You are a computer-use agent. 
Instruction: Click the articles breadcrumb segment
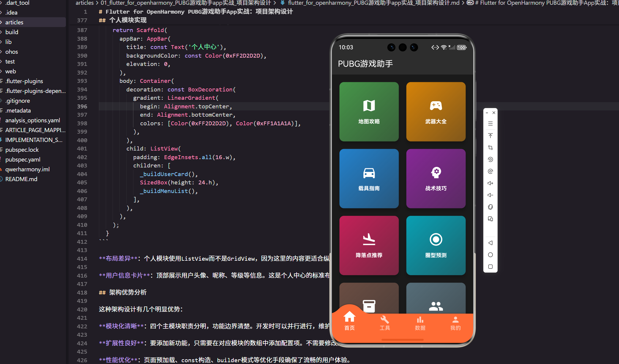(x=85, y=3)
